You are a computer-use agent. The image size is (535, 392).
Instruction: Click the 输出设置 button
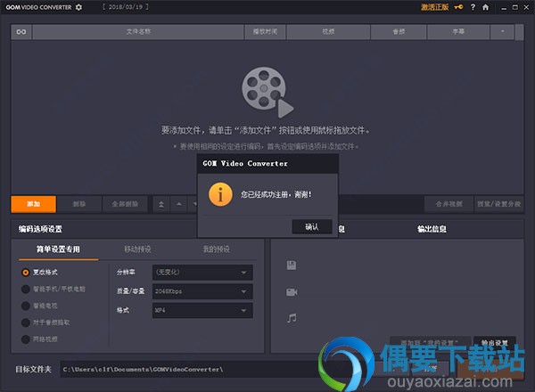click(x=495, y=343)
